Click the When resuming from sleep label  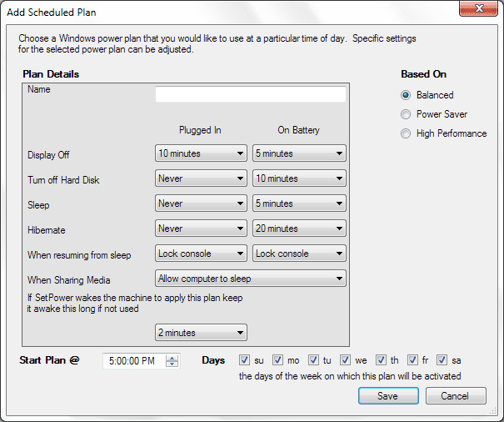point(79,255)
